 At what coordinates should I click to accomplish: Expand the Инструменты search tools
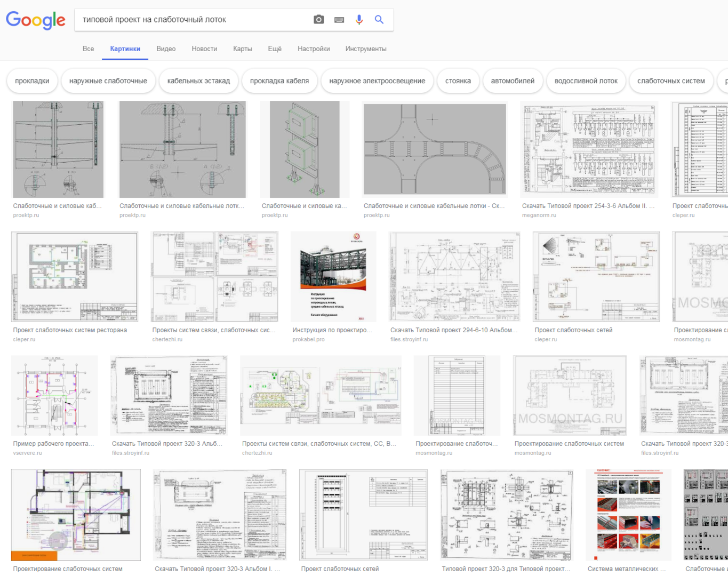pyautogui.click(x=365, y=49)
